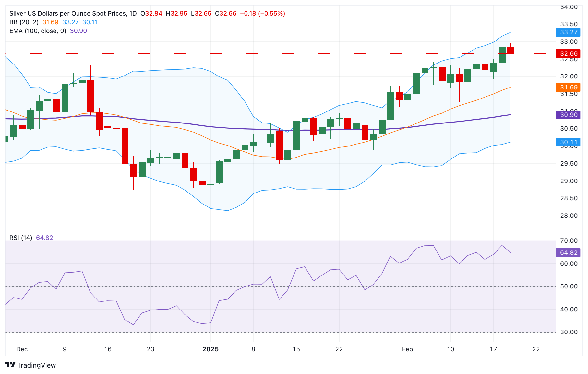Click the latest red candlestick body
Screen dimensions: 588x374
(510, 50)
